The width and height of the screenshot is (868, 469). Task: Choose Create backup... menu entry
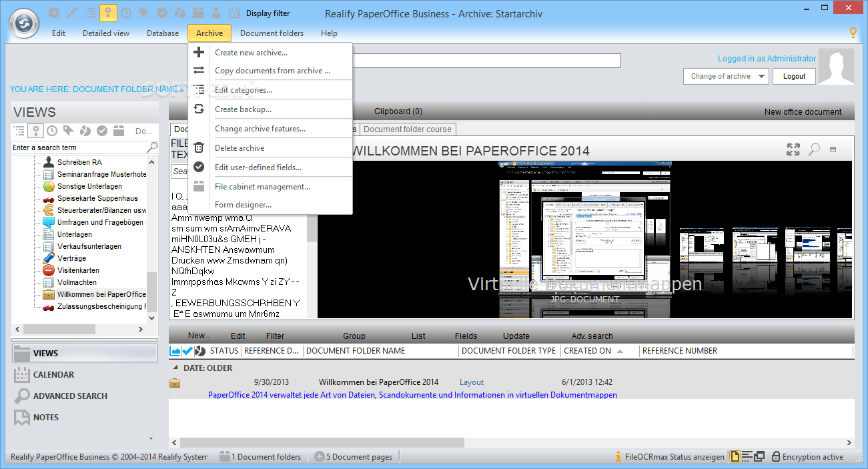[x=270, y=109]
